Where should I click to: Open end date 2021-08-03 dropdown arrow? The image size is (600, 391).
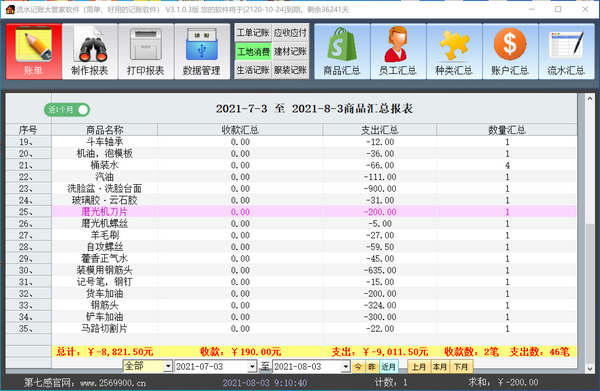pos(345,367)
